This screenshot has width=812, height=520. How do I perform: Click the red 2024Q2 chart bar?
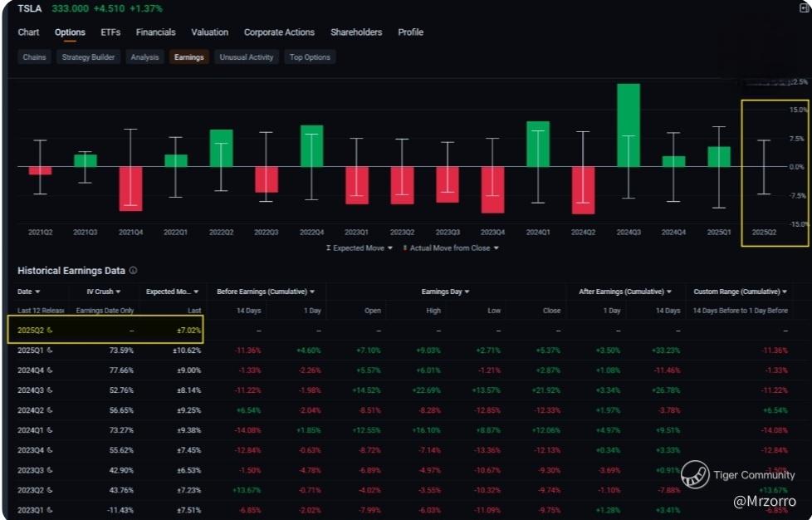583,190
